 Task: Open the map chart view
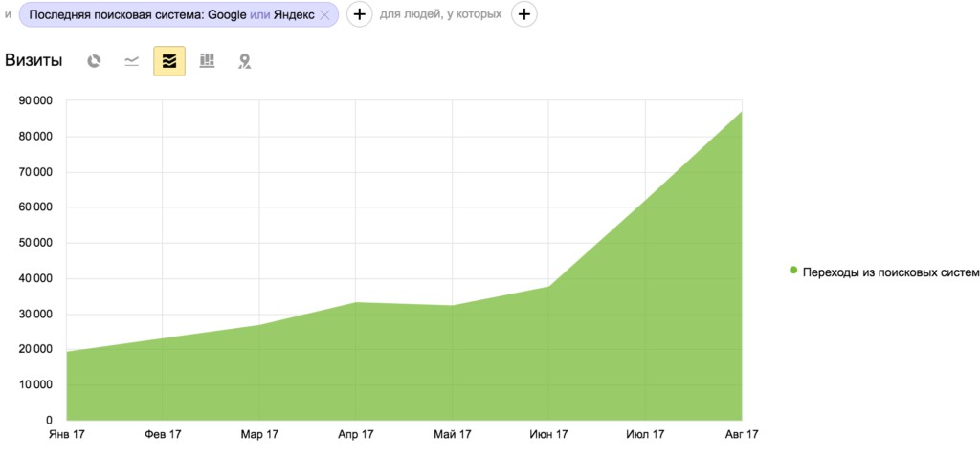pos(244,61)
